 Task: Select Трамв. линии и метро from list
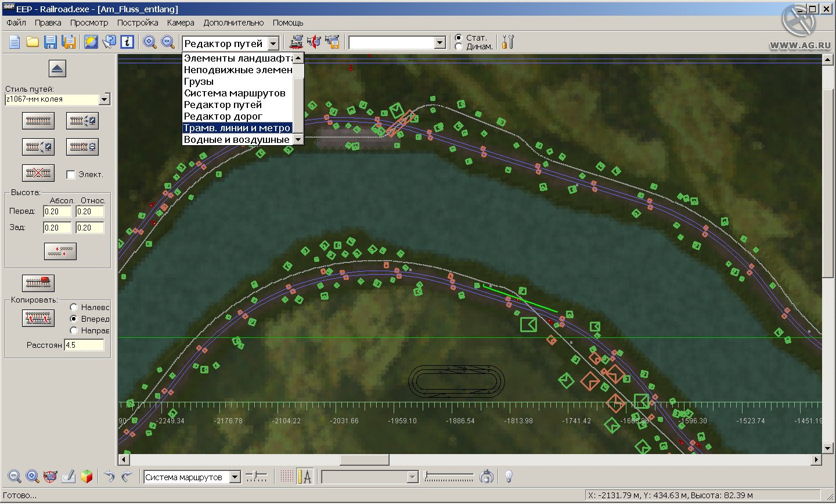(x=237, y=128)
